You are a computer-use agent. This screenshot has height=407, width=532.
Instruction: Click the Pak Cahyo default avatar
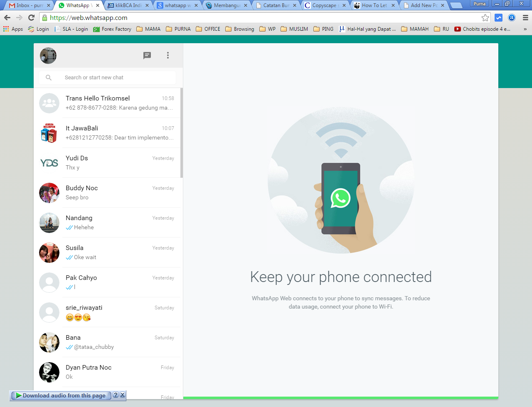click(x=49, y=282)
